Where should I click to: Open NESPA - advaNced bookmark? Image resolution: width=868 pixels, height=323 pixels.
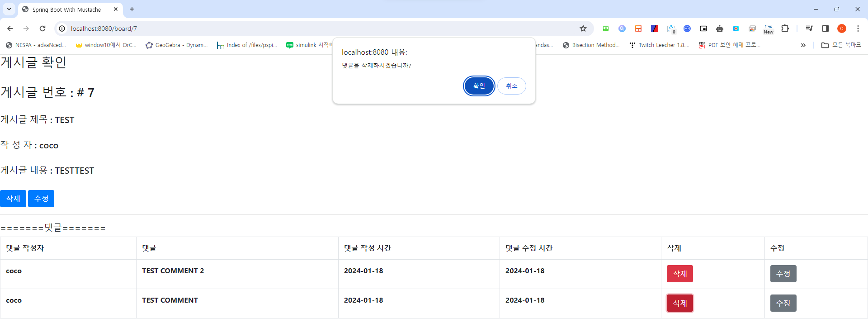pos(36,45)
